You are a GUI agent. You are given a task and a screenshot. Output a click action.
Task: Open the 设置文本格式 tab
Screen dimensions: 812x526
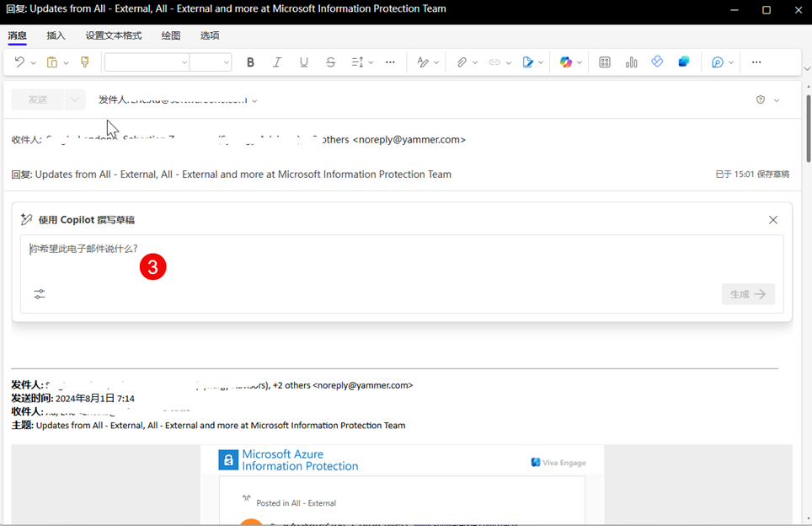(114, 35)
